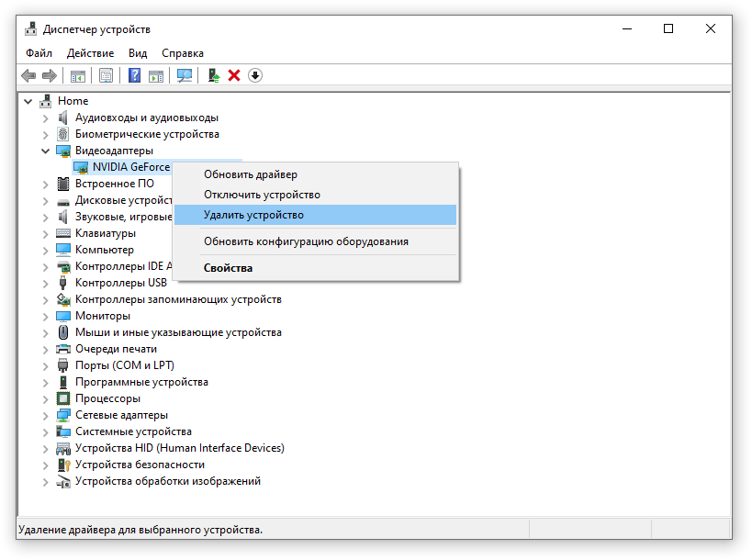The height and width of the screenshot is (560, 752).
Task: Select Мыши и иные указывающие устройства item
Action: pos(178,332)
